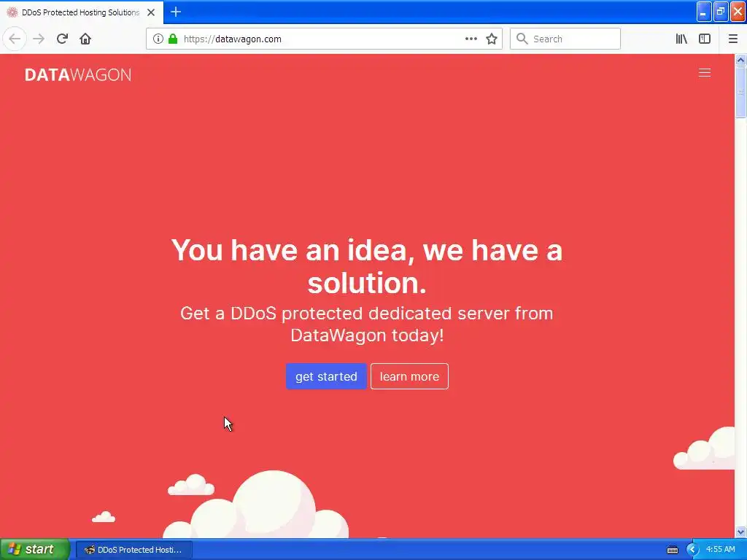This screenshot has height=560, width=747.
Task: Click the browser Back arrow button
Action: point(15,39)
